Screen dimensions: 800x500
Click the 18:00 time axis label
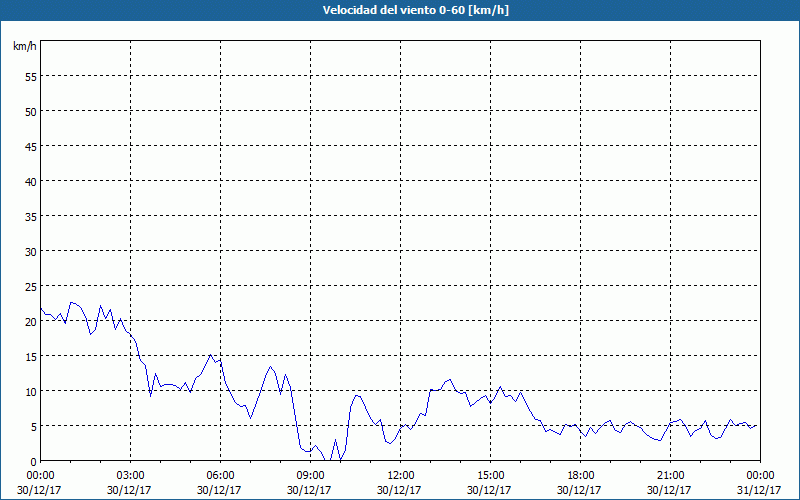coord(581,476)
